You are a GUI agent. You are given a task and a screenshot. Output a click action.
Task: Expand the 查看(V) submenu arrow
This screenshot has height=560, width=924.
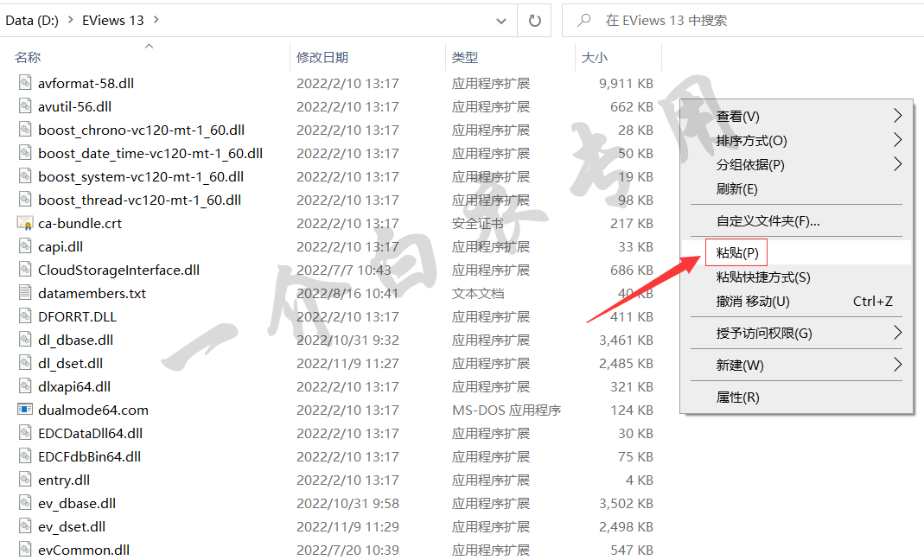897,116
